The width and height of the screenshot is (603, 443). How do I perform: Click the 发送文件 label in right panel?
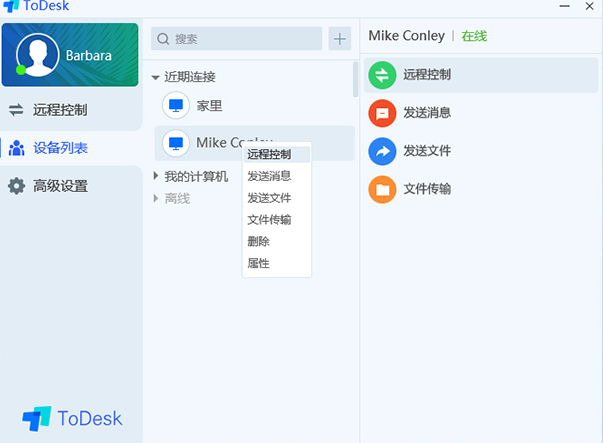(427, 151)
